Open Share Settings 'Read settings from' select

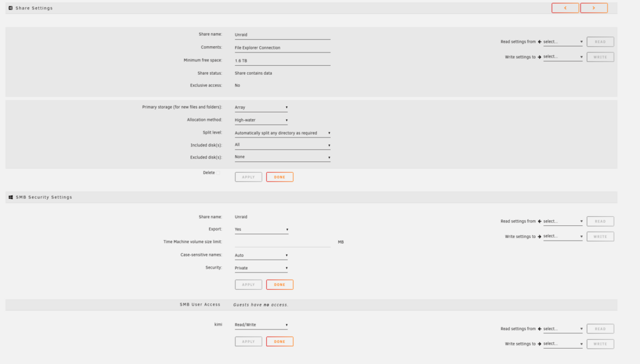click(563, 42)
